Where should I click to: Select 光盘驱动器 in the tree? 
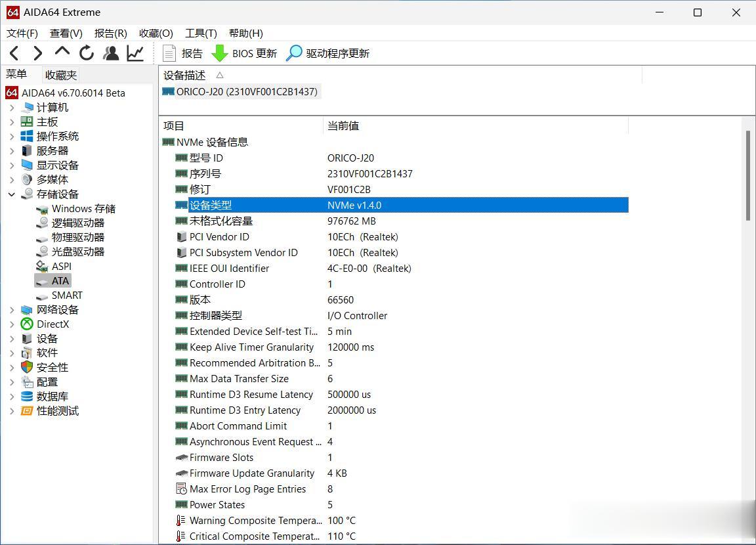78,251
